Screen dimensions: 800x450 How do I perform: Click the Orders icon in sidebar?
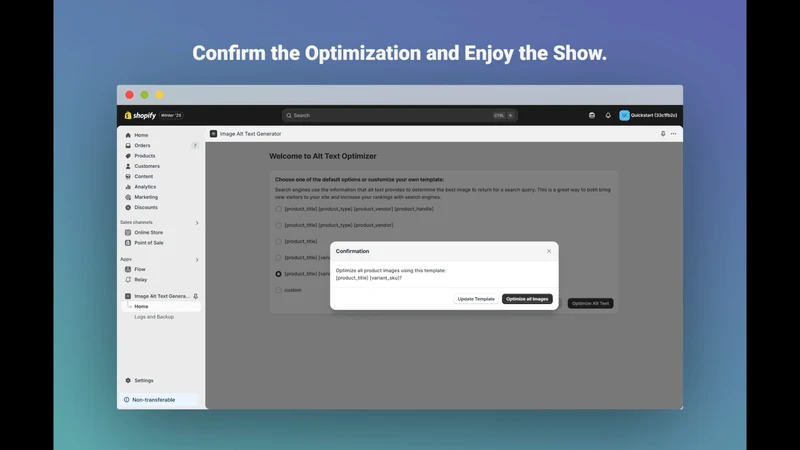128,145
